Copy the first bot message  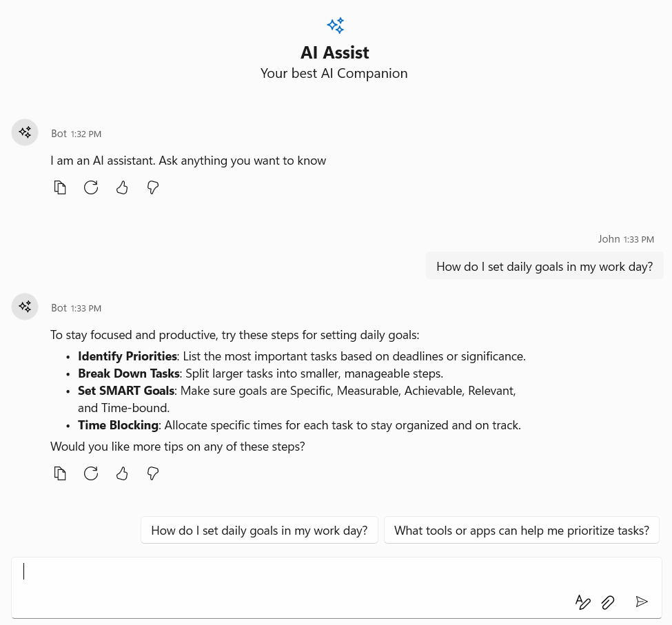[x=60, y=187]
